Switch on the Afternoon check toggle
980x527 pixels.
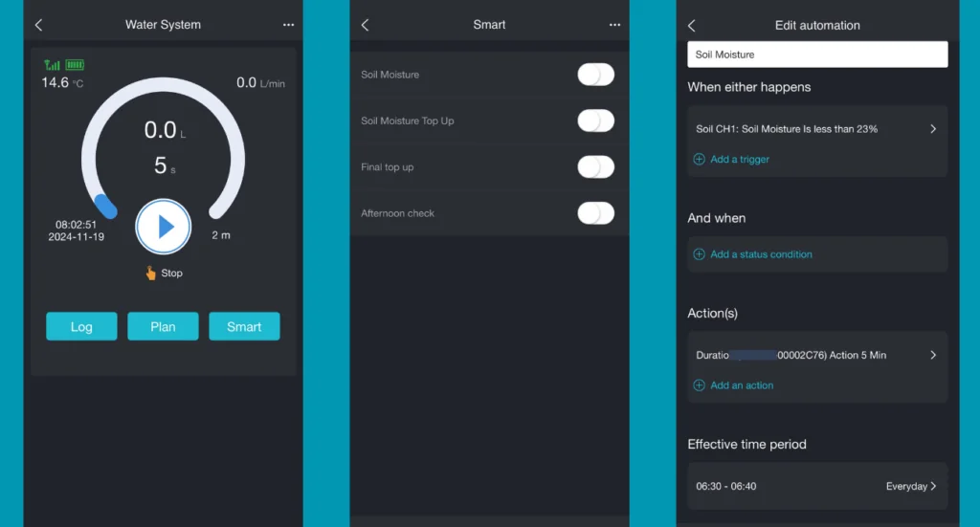[x=595, y=213]
